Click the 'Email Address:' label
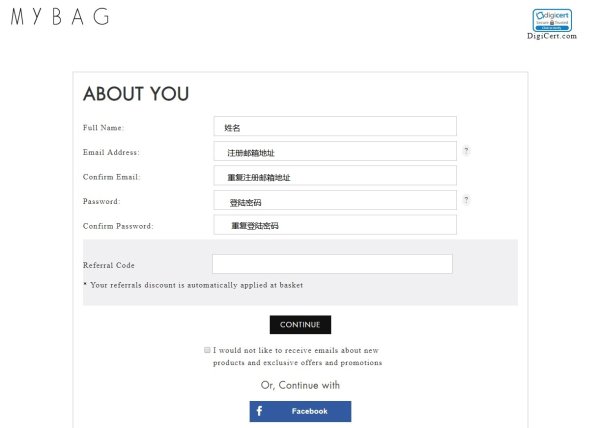Image resolution: width=599 pixels, height=428 pixels. (111, 152)
